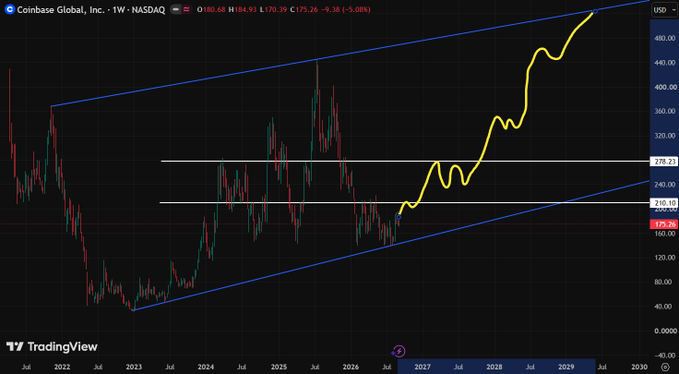Click the 2028 label on the time axis
The image size is (679, 374).
[x=494, y=367]
